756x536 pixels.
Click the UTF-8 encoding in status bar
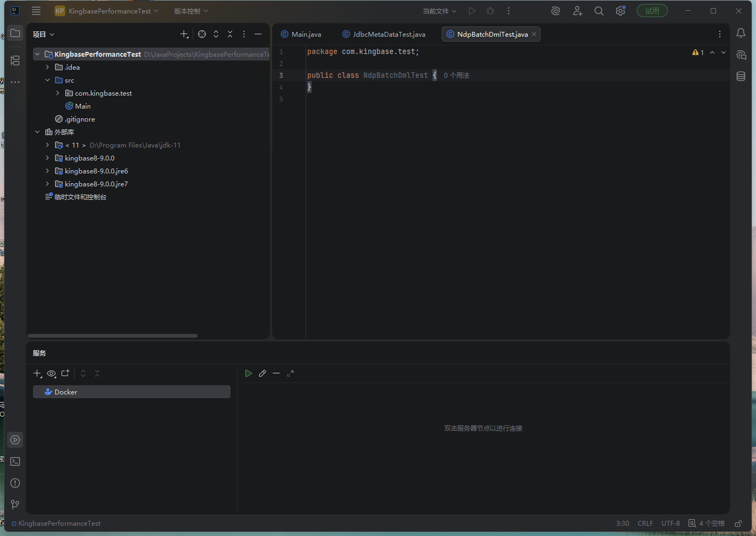[671, 524]
